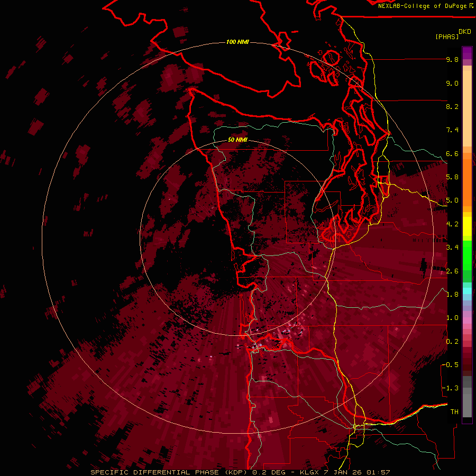Select the DKD legend heading
Screen dimensions: 476x476
(465, 32)
